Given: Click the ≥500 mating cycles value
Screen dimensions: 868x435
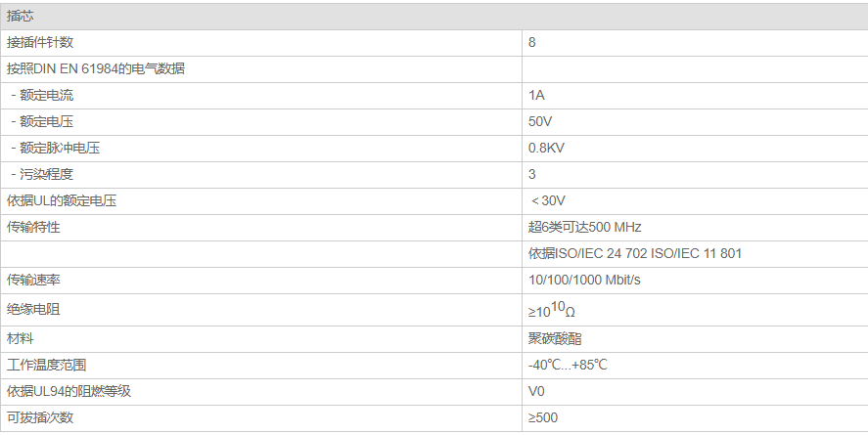Looking at the screenshot, I should click(543, 417).
